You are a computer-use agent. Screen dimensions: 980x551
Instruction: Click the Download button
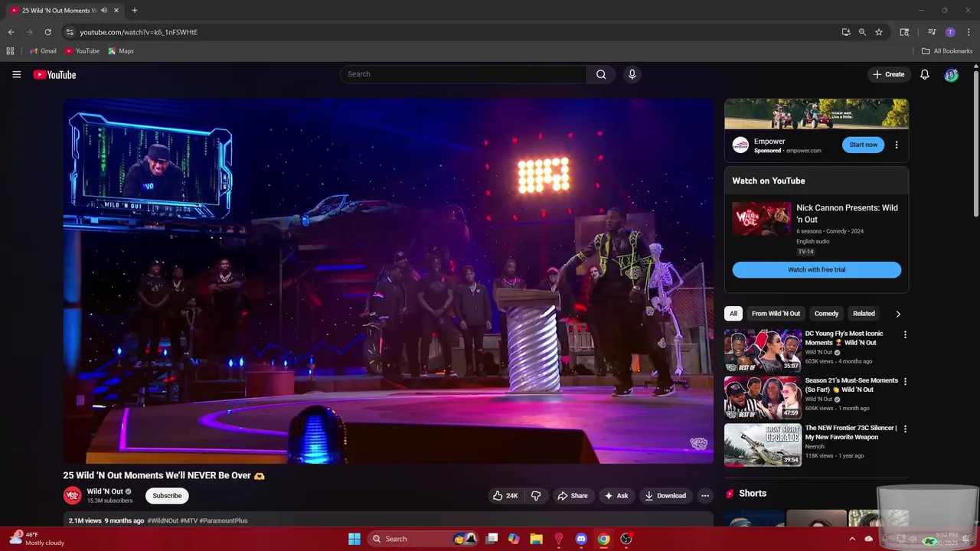(x=665, y=495)
